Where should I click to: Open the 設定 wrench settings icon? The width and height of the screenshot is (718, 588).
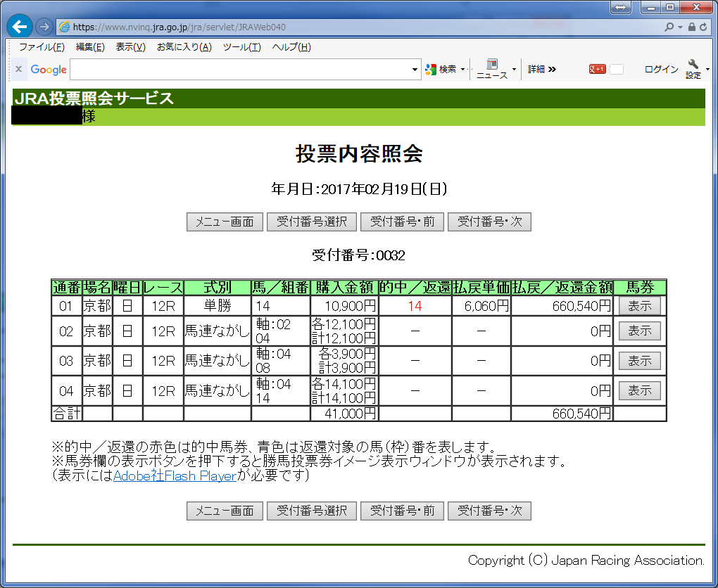click(x=693, y=69)
